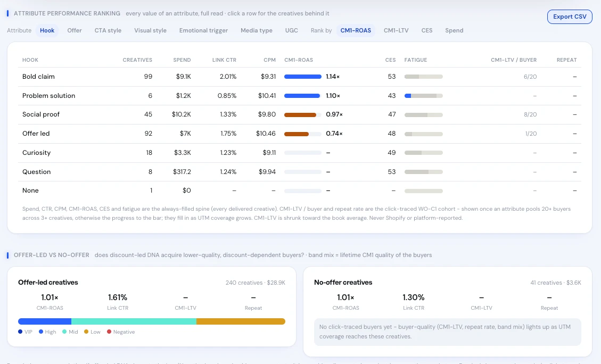Select the Media type attribute

(x=257, y=30)
